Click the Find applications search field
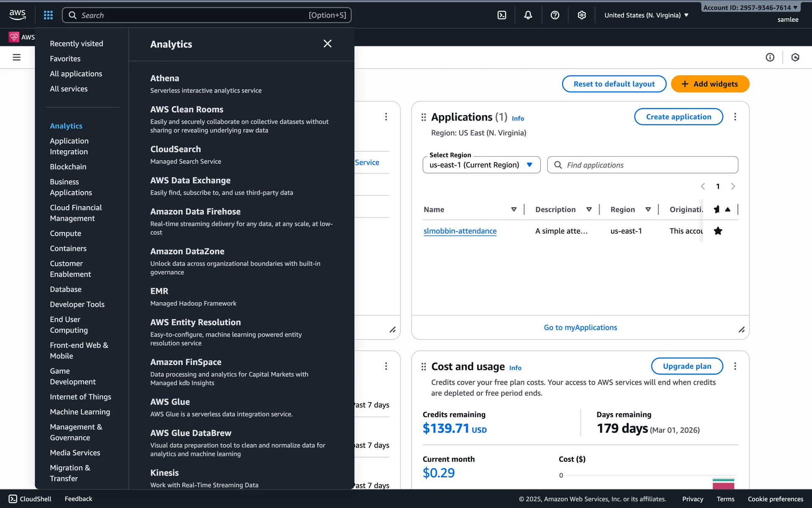812x508 pixels. click(643, 165)
